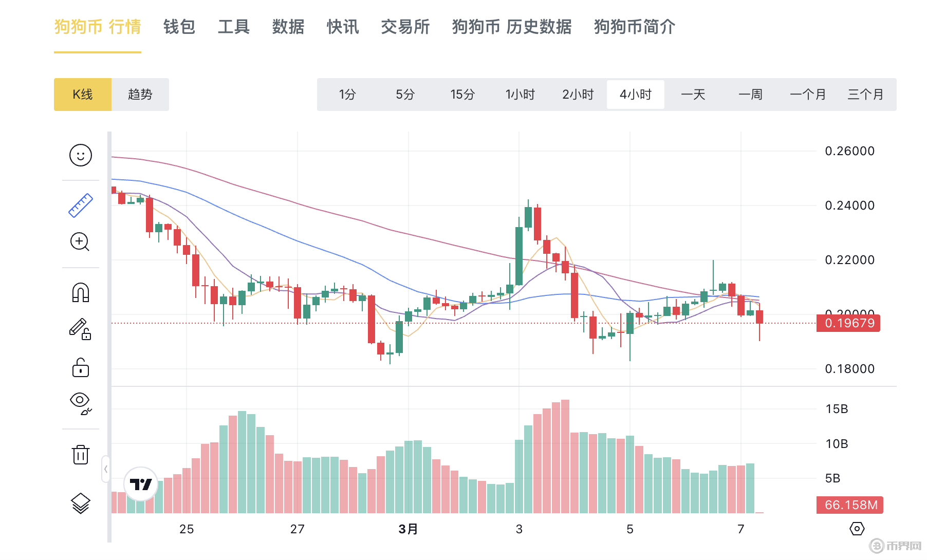Image resolution: width=927 pixels, height=560 pixels.
Task: Click the red 0.19679 price label
Action: 848,323
